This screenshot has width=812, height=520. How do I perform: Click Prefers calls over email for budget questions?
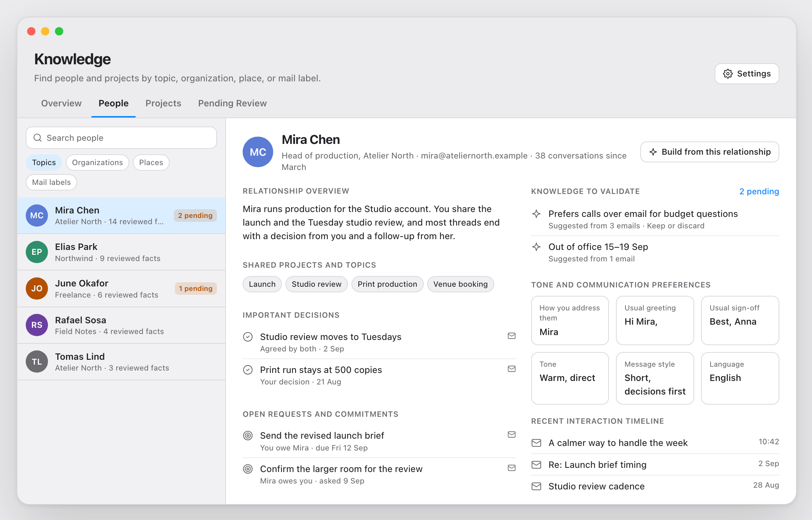pyautogui.click(x=655, y=219)
